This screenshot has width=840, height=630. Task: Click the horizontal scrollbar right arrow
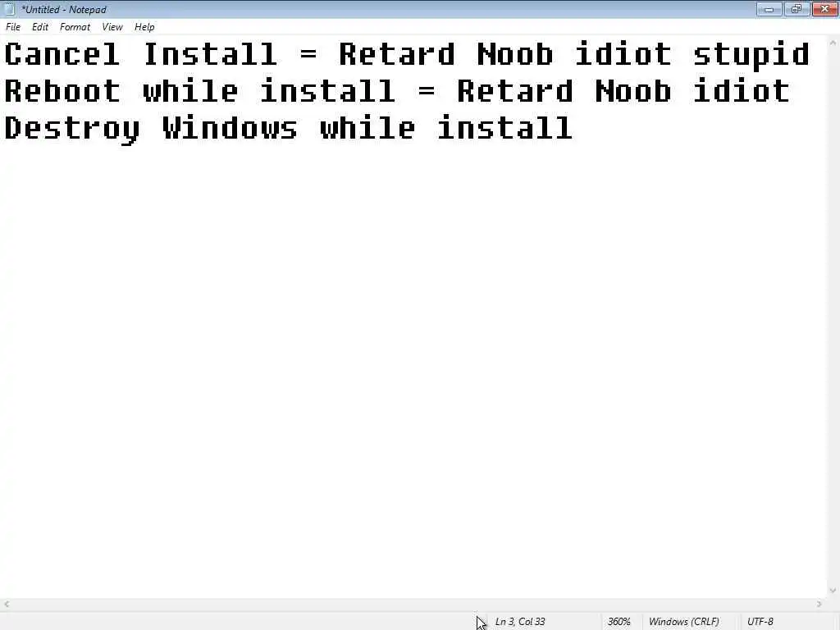pos(819,605)
